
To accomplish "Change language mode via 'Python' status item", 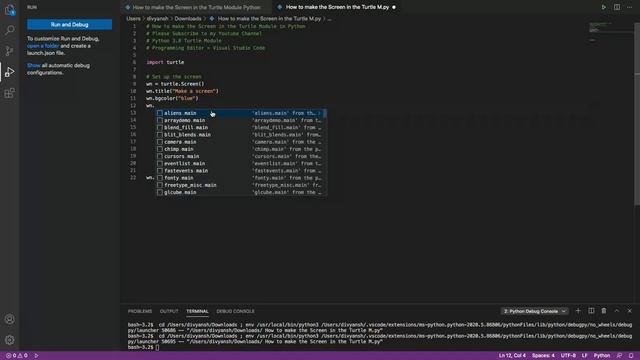I will coord(602,356).
